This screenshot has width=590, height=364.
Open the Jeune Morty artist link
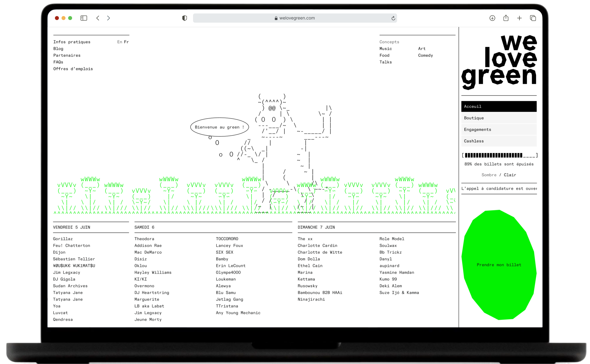(x=148, y=319)
